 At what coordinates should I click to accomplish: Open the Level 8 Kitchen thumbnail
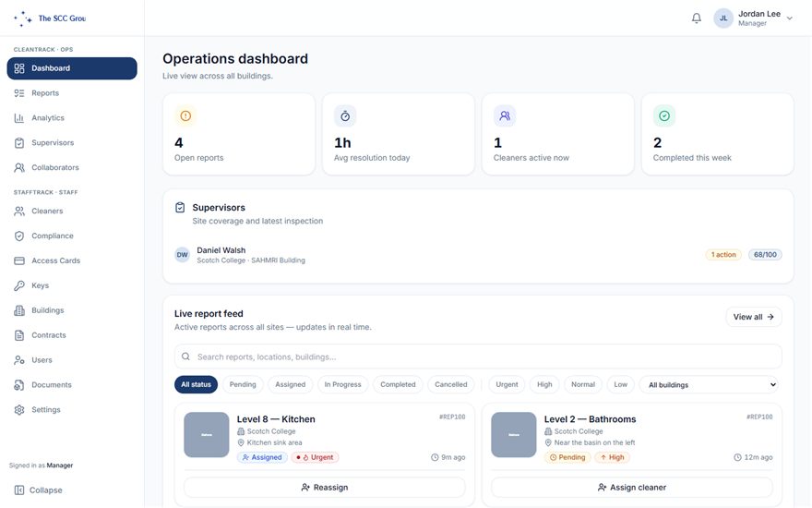tap(207, 435)
